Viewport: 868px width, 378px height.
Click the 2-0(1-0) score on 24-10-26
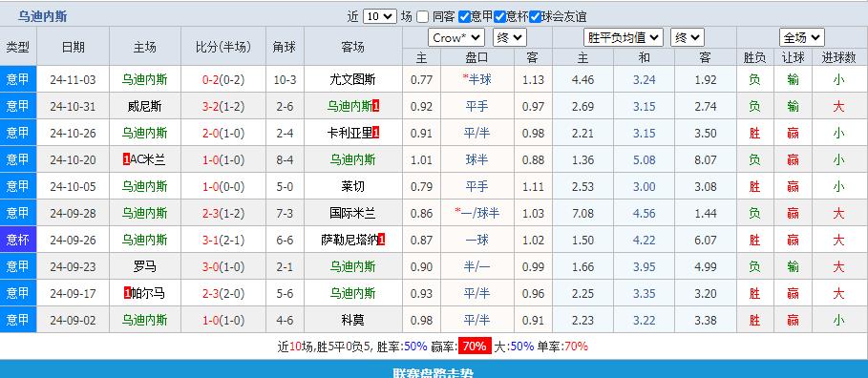point(223,133)
